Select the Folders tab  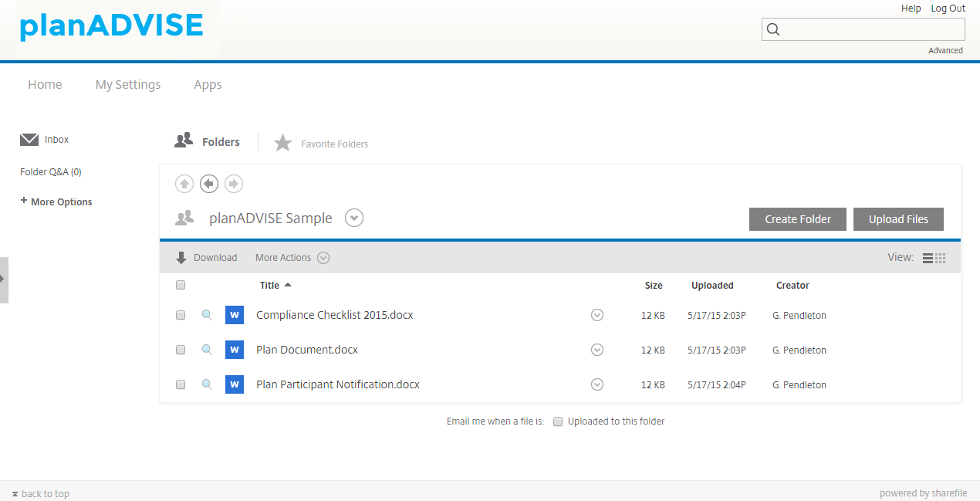221,142
